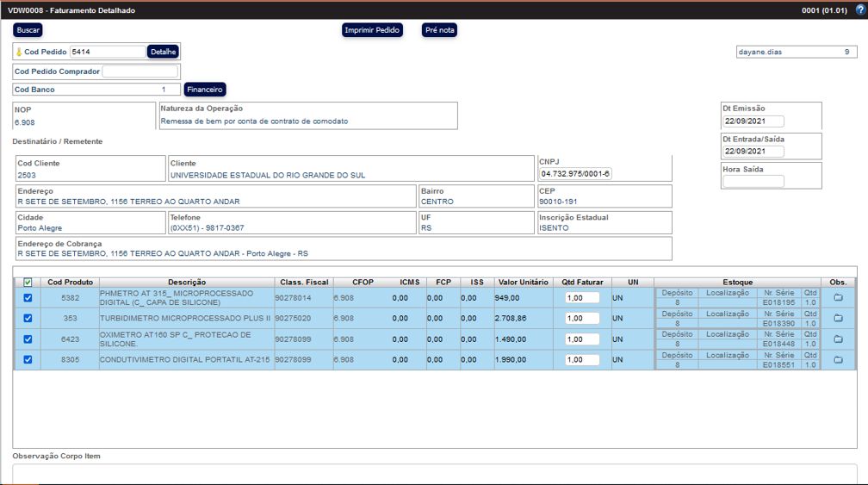Open observation folder for TURBIDIMETRO row
The image size is (868, 485).
pos(838,319)
